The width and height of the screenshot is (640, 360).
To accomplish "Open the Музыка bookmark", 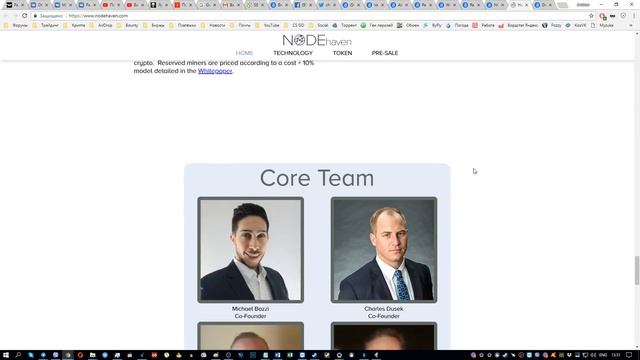I will (x=602, y=25).
